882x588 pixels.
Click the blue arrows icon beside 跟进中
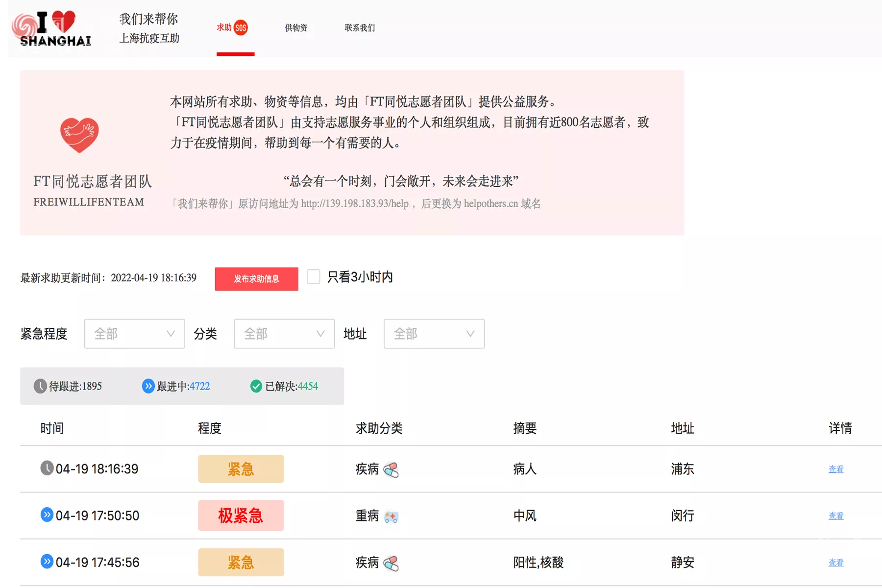(x=148, y=386)
